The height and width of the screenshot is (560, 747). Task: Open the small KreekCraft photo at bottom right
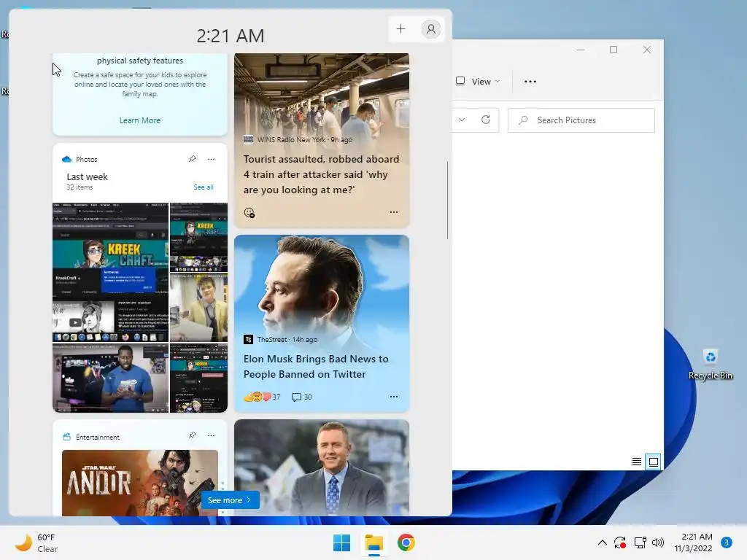click(x=198, y=378)
